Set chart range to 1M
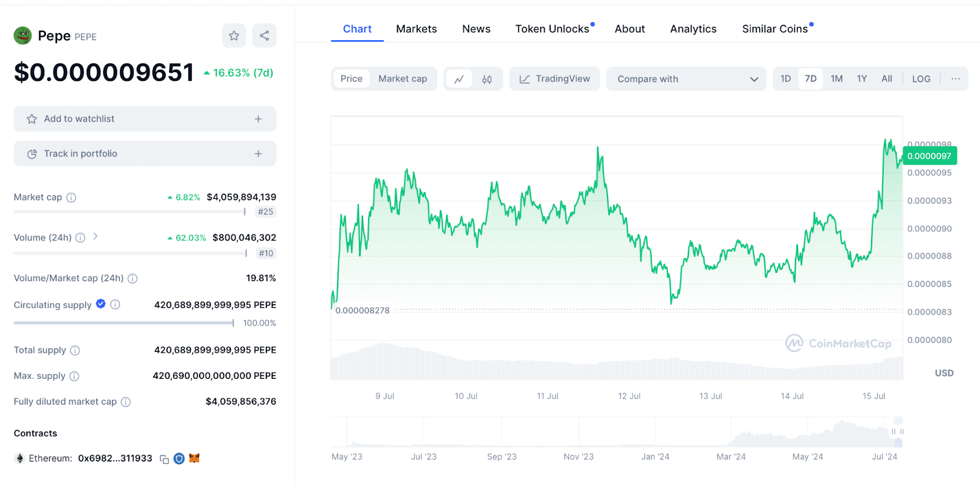The image size is (980, 486). pyautogui.click(x=837, y=79)
